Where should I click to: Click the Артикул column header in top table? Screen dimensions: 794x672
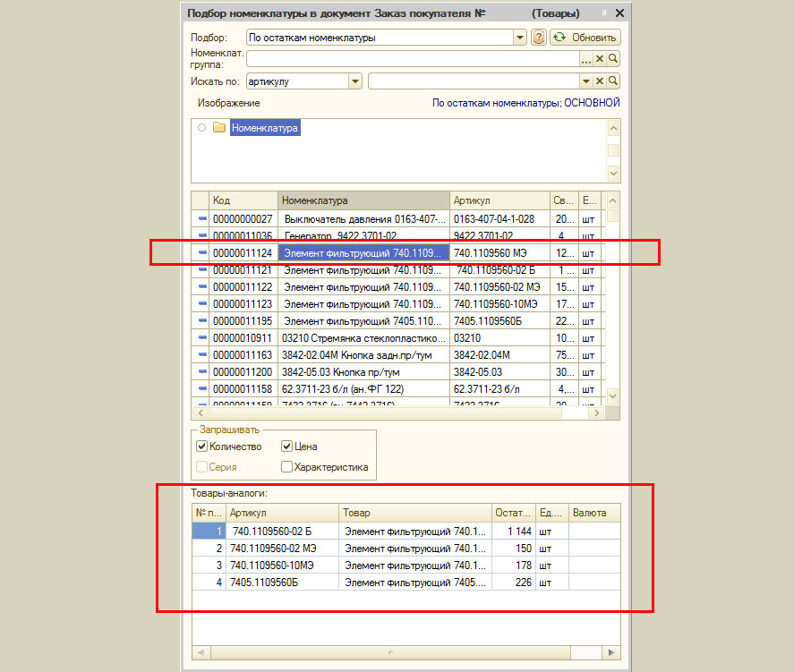499,200
